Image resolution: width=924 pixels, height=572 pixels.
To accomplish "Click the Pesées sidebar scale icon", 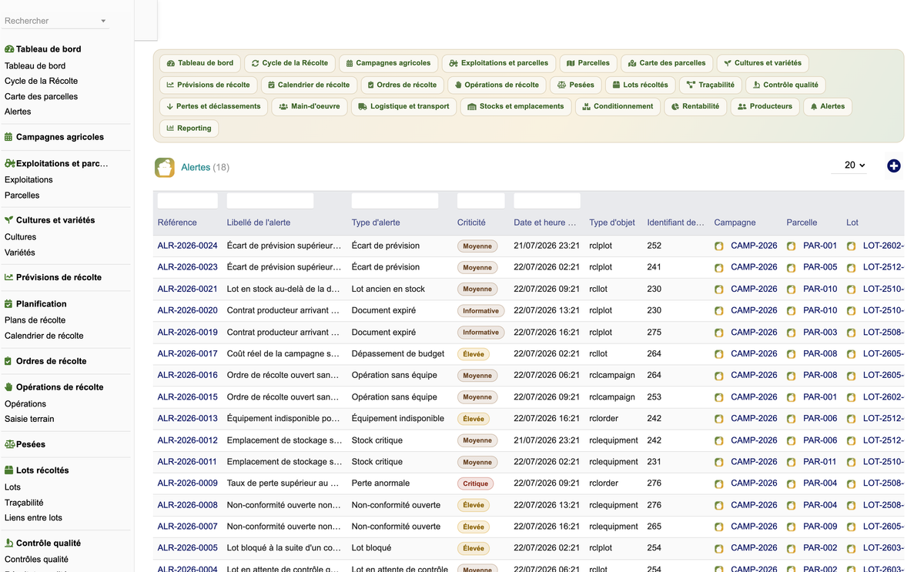I will pos(10,444).
